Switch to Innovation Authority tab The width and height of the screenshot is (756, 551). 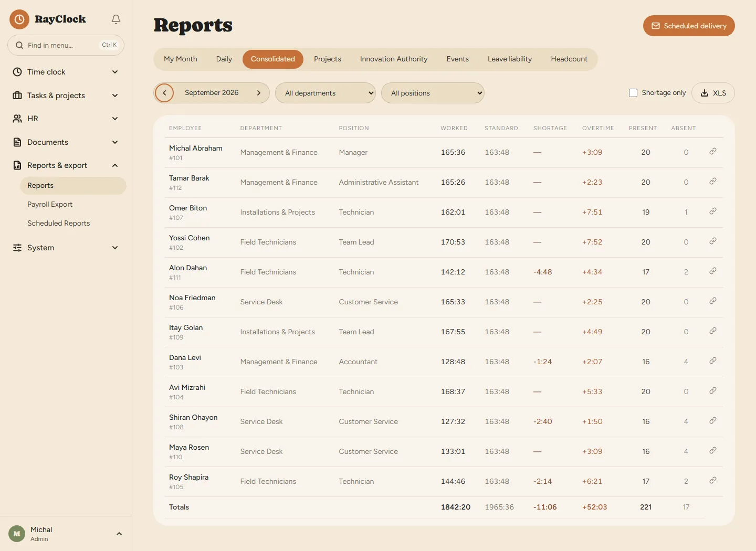[x=394, y=59]
